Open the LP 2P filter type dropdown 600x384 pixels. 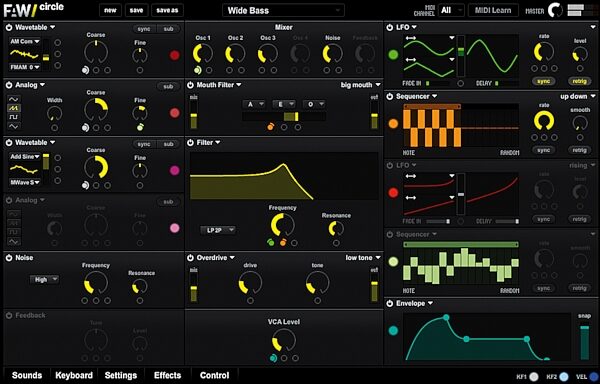click(x=218, y=230)
